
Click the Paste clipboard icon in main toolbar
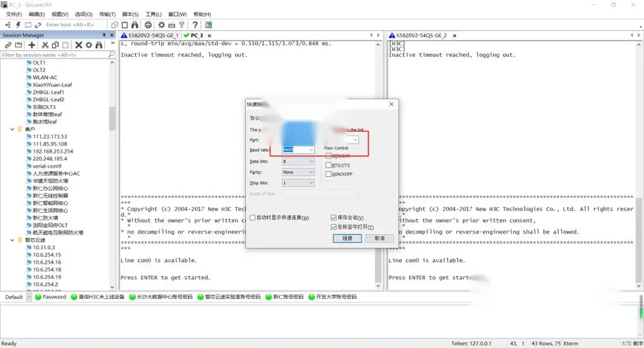[x=125, y=24]
